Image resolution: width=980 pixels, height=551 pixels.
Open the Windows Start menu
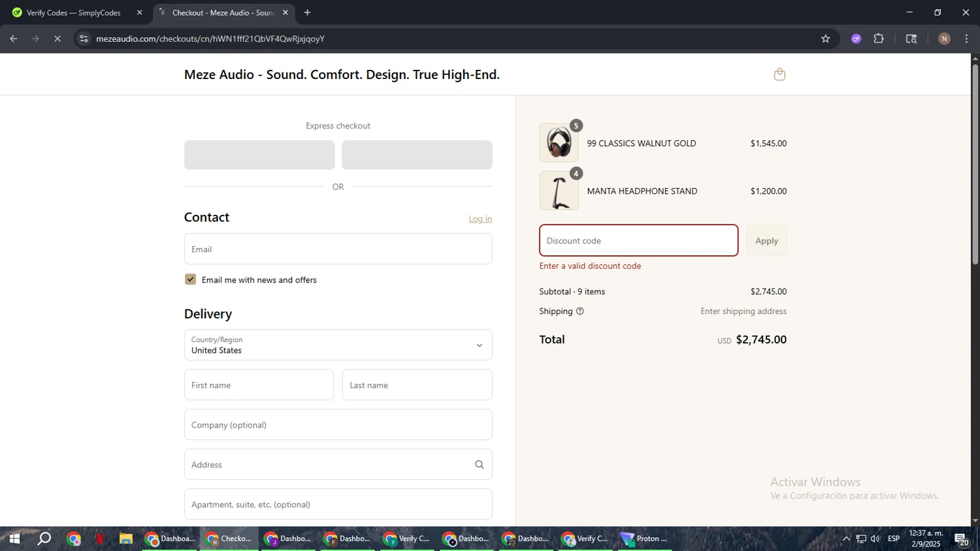(x=14, y=539)
